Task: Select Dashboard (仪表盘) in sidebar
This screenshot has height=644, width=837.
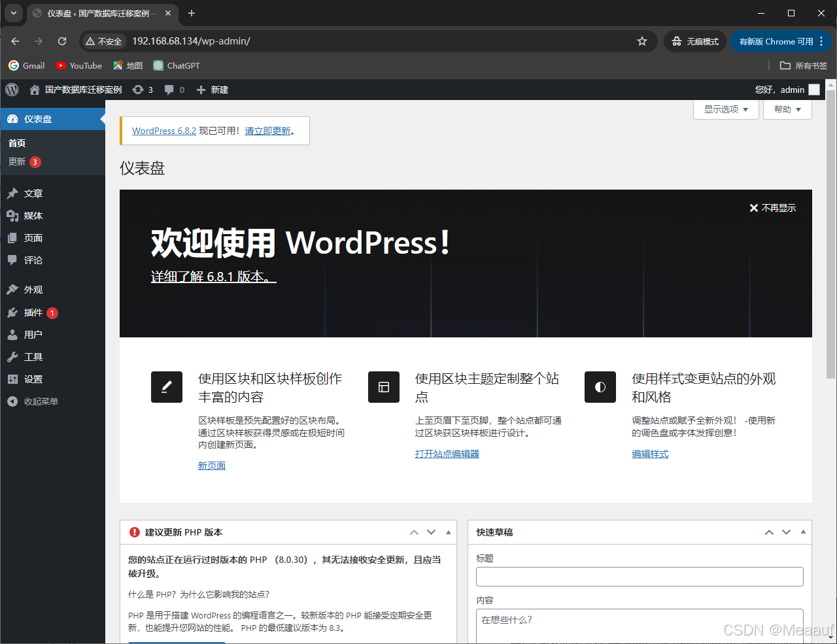Action: coord(52,119)
